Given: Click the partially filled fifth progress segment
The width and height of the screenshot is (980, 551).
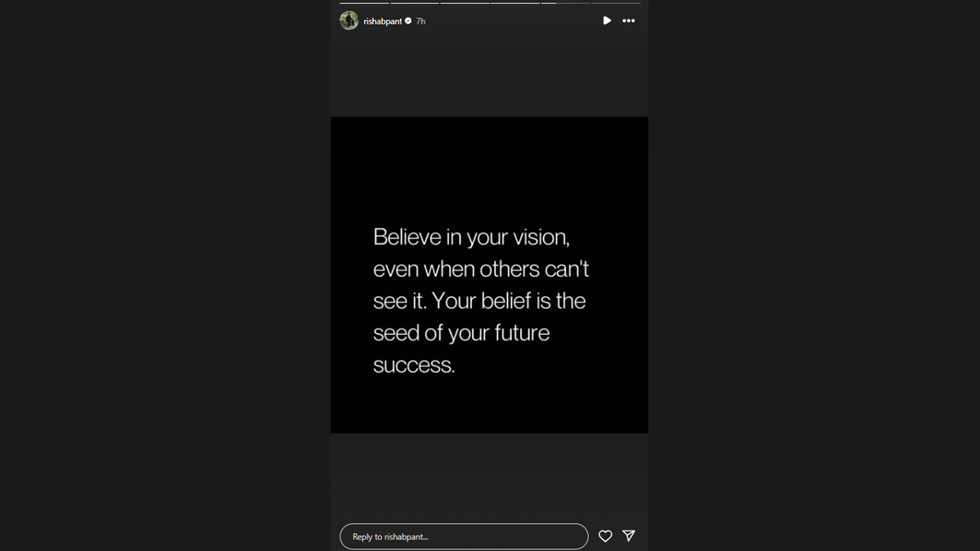Looking at the screenshot, I should 566,3.
